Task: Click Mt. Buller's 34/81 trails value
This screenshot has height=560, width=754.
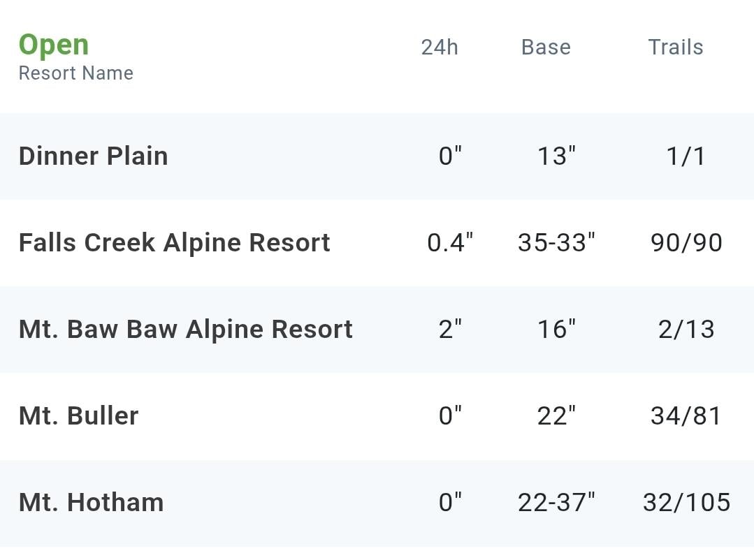Action: [x=686, y=415]
